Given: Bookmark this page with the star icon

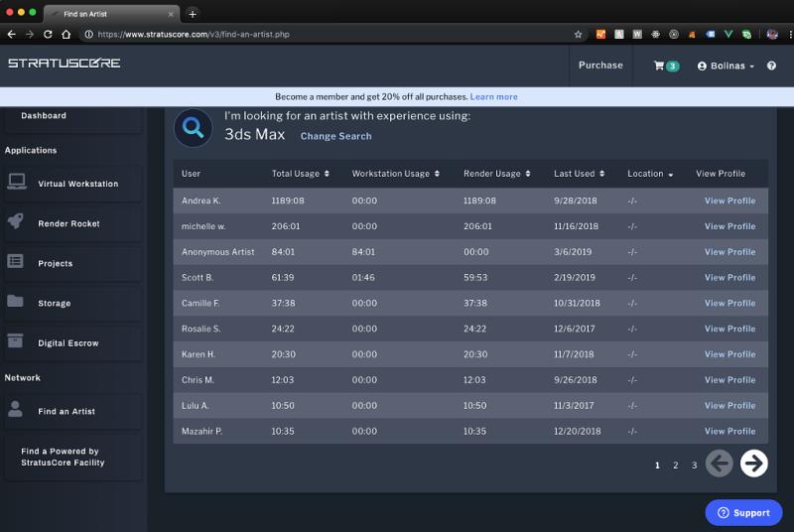Looking at the screenshot, I should [579, 34].
